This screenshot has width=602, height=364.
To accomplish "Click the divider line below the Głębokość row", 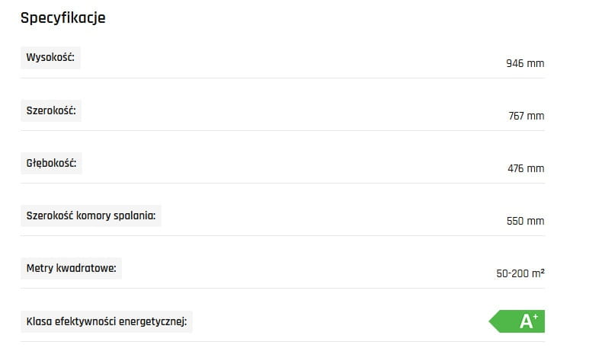I will click(282, 183).
